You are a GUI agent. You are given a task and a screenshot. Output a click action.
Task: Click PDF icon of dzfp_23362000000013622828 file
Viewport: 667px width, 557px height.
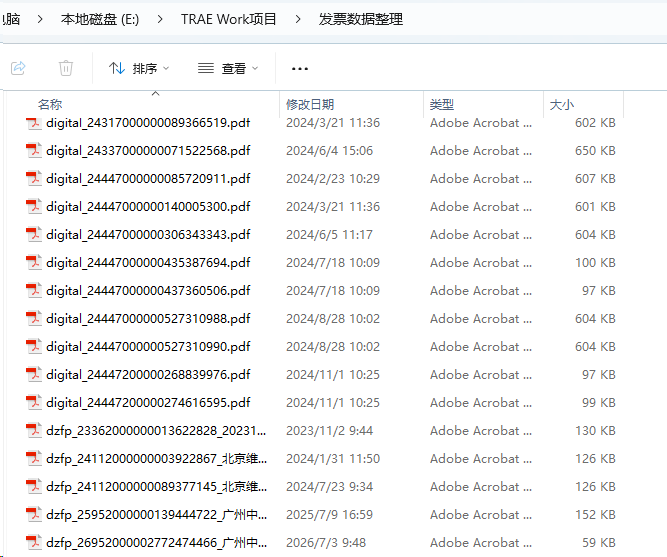tap(34, 431)
